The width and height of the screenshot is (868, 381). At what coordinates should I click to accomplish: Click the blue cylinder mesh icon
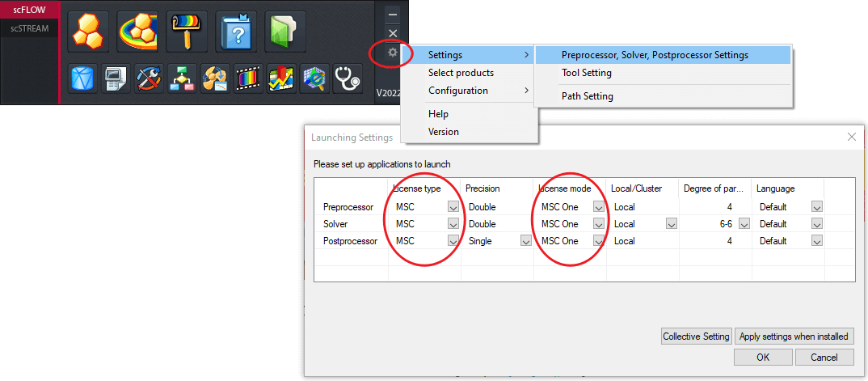pyautogui.click(x=82, y=79)
